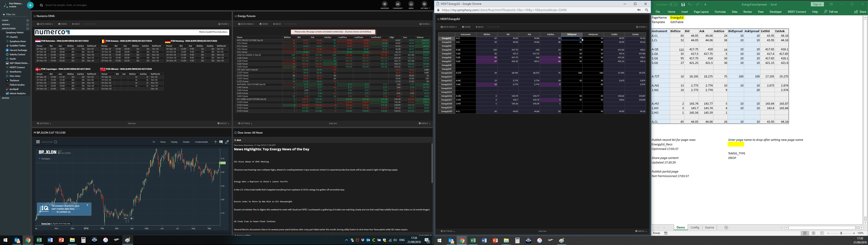This screenshot has height=245, width=868.
Task: Open Excel from the left taskbar
Action: click(x=39, y=240)
